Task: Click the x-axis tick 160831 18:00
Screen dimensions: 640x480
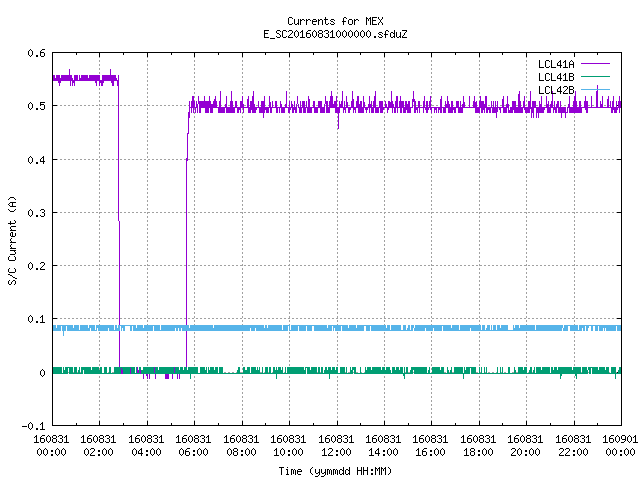Action: (478, 446)
